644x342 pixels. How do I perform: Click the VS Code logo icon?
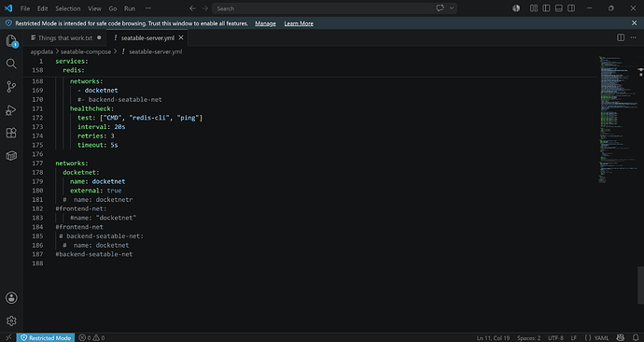tap(8, 8)
